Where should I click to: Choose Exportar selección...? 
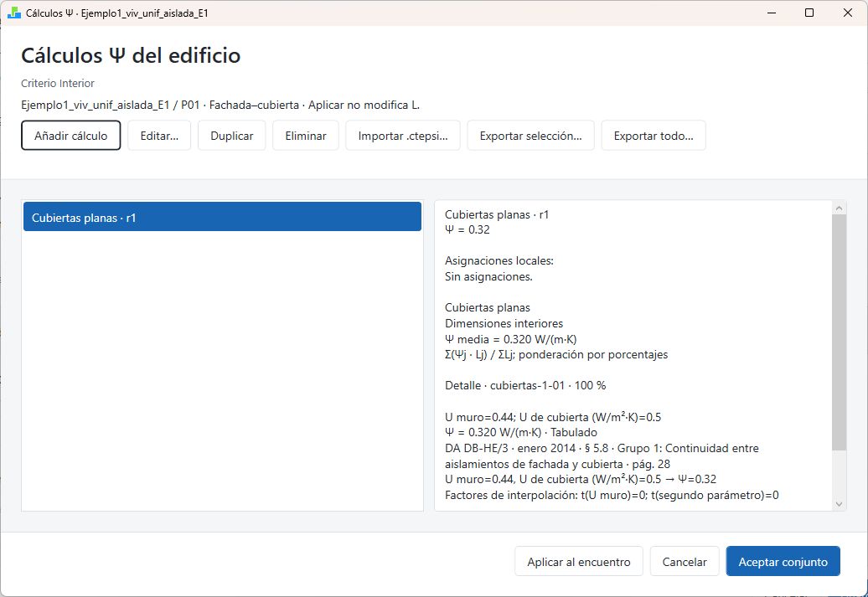coord(531,136)
